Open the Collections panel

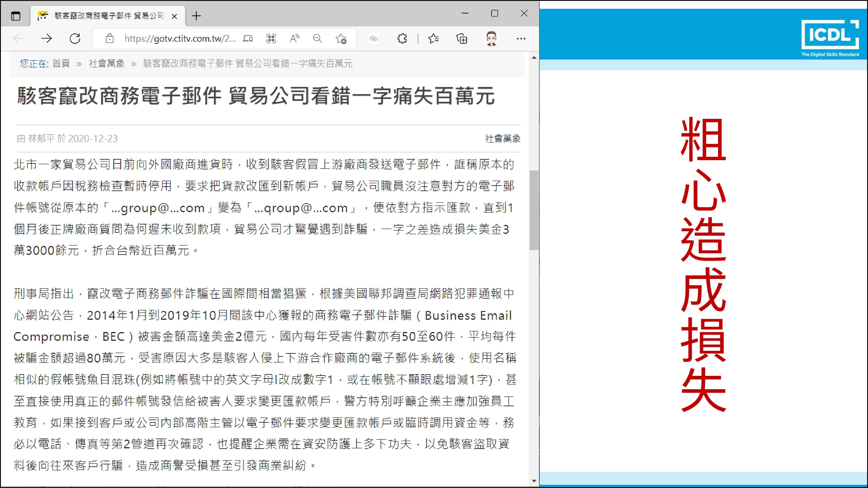pos(462,39)
